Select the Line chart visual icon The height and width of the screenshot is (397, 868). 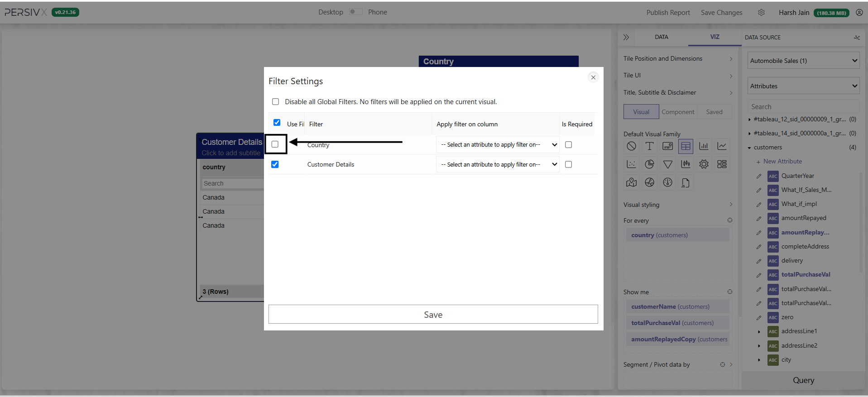722,146
